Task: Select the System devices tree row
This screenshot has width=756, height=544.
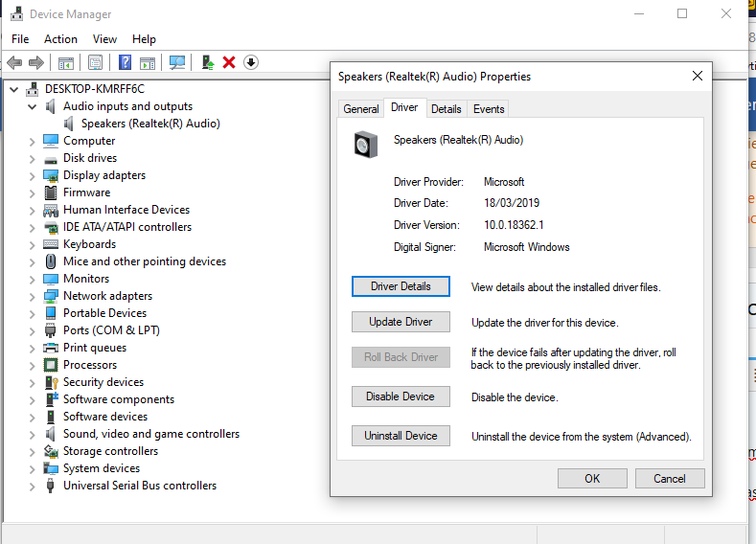Action: point(102,468)
